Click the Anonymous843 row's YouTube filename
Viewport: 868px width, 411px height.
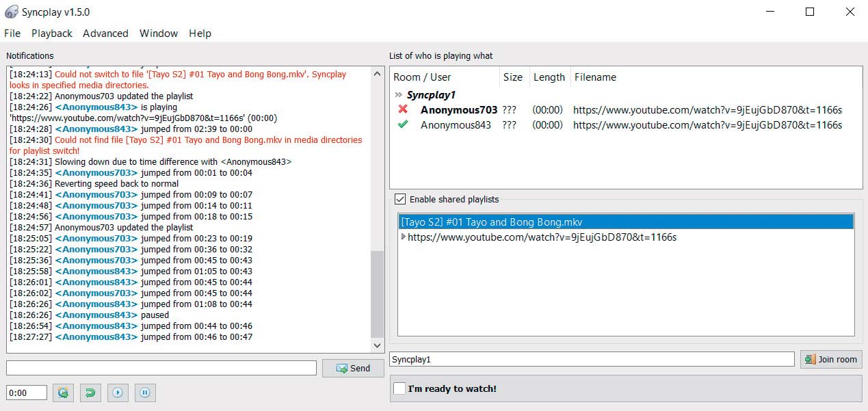point(707,124)
